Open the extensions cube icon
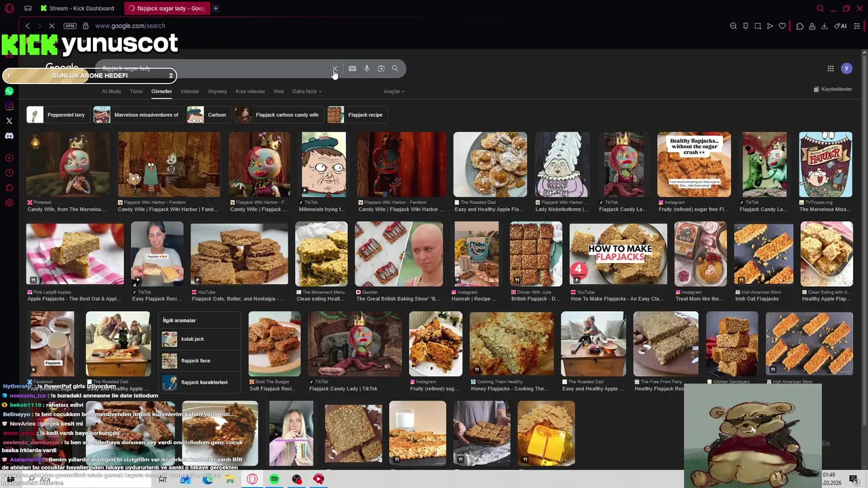Screen dimensions: 868x488 point(800,26)
